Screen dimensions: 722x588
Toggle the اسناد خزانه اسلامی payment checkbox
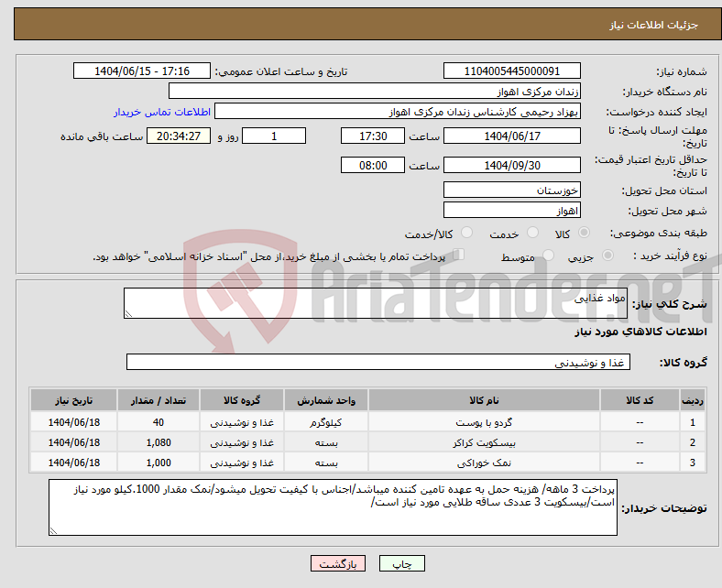(x=459, y=255)
